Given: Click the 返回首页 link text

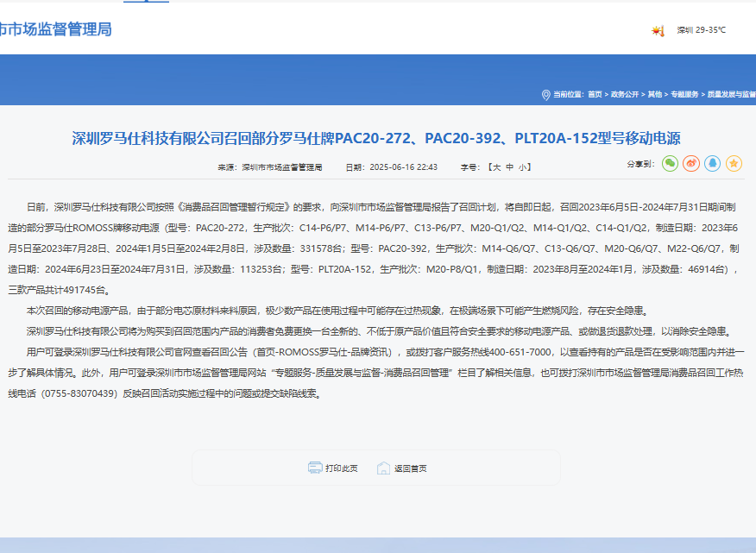Looking at the screenshot, I should 410,468.
